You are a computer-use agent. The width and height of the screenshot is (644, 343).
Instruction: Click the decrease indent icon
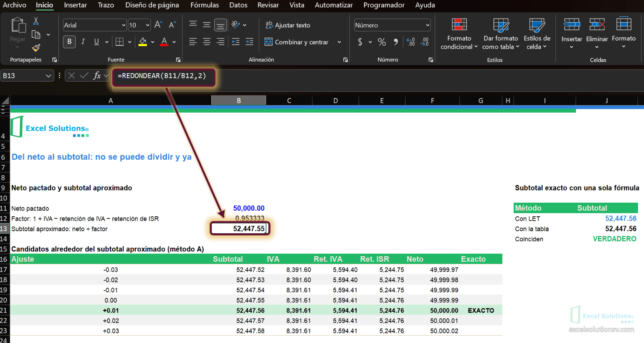point(236,41)
